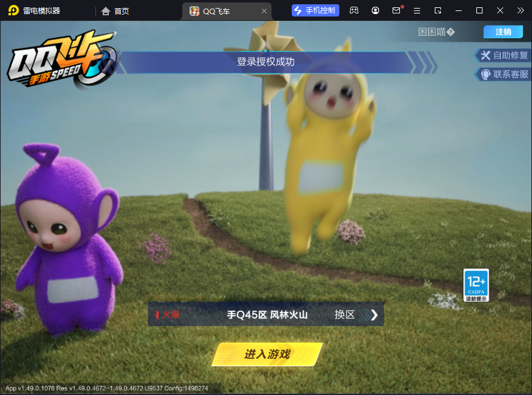
Task: Click the 困困喵 username text
Action: (x=436, y=32)
